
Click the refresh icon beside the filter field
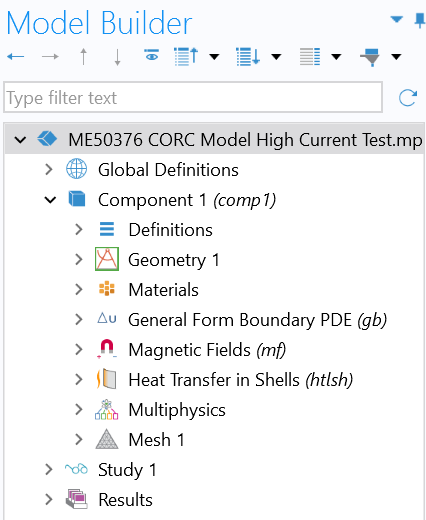[x=408, y=98]
